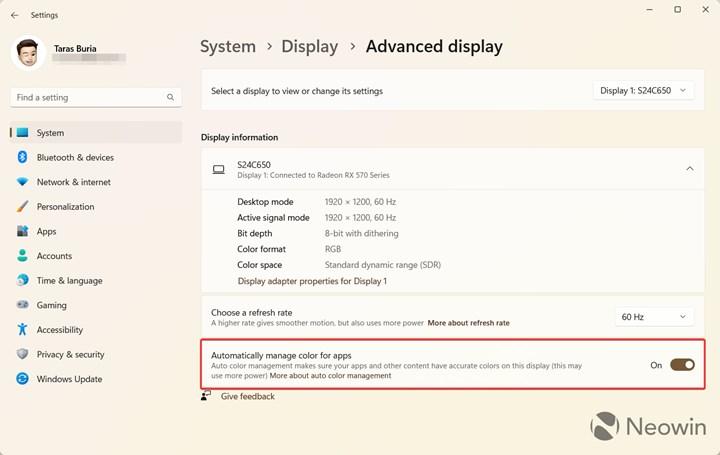Select the Gaming controller icon
720x455 pixels.
point(22,305)
